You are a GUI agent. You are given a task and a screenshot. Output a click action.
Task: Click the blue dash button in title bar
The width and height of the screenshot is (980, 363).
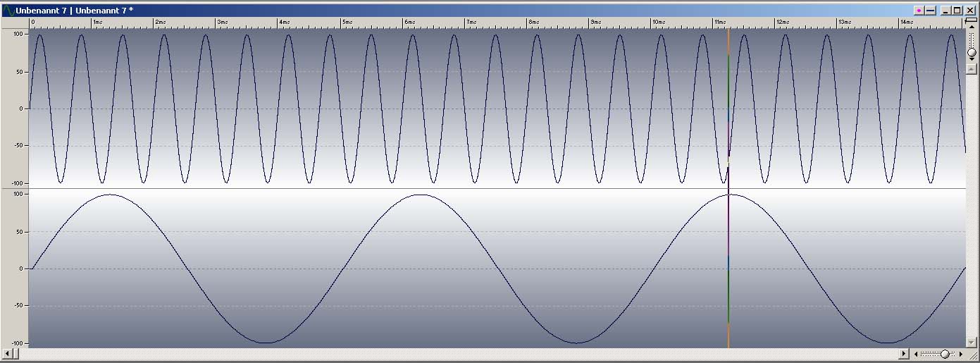pos(930,11)
